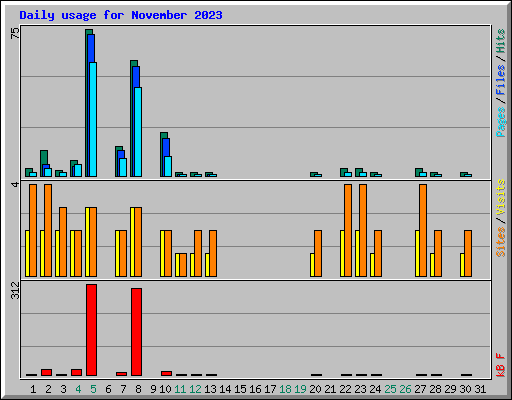Click the tall red KB bar for day 8
Viewport: 512px width, 400px height.
[136, 332]
